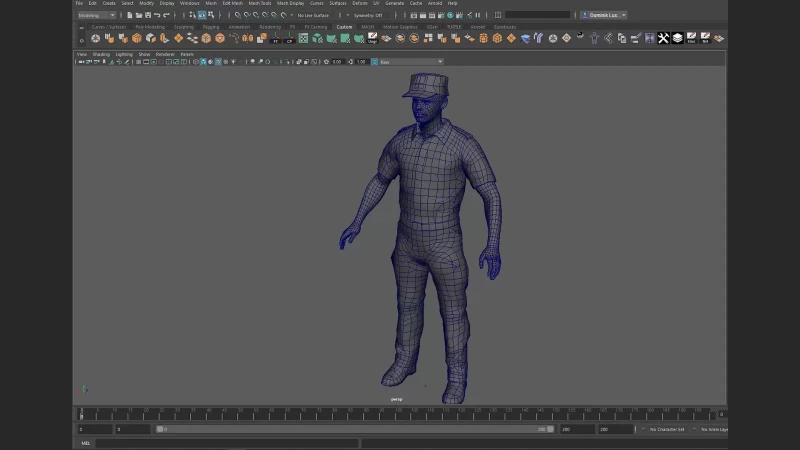Open the Dominik Lux account dropdown
The width and height of the screenshot is (800, 450).
pos(604,15)
